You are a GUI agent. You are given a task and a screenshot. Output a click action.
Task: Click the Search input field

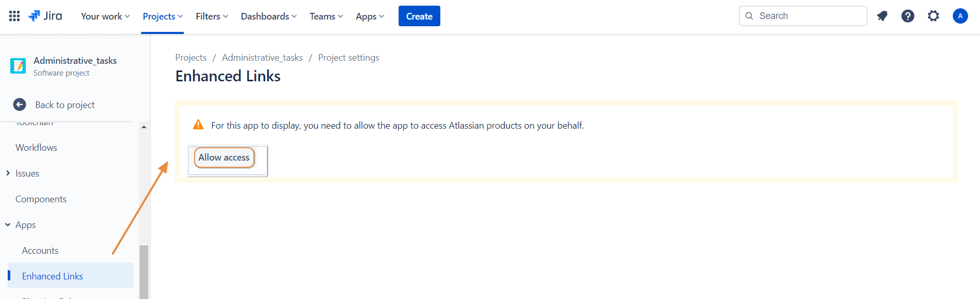809,16
